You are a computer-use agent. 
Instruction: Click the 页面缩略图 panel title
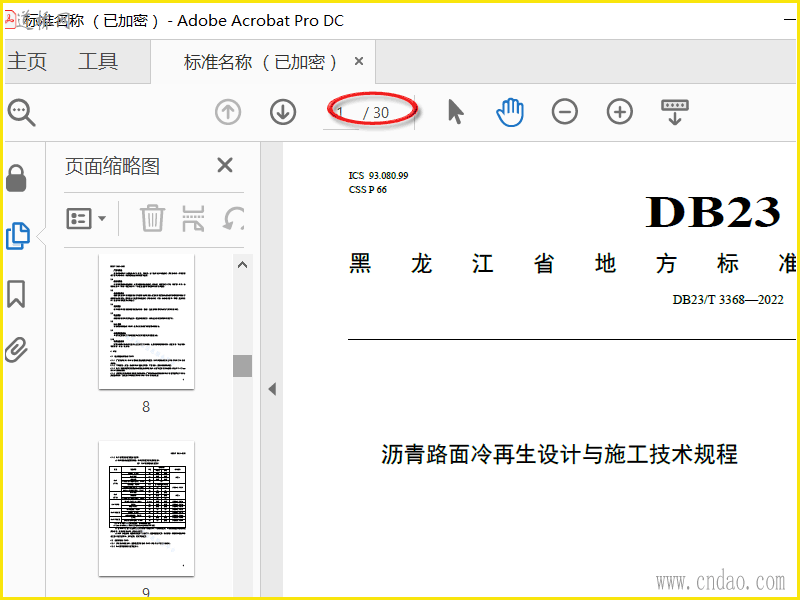[112, 166]
